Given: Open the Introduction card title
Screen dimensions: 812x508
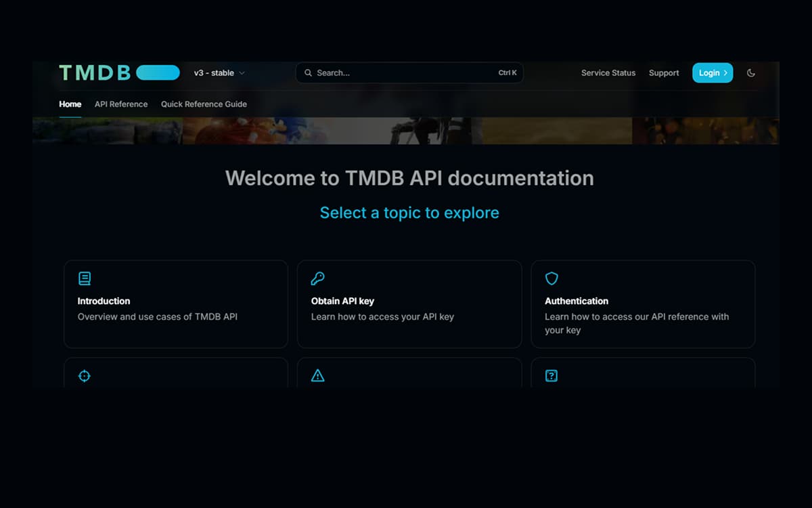Looking at the screenshot, I should [104, 301].
